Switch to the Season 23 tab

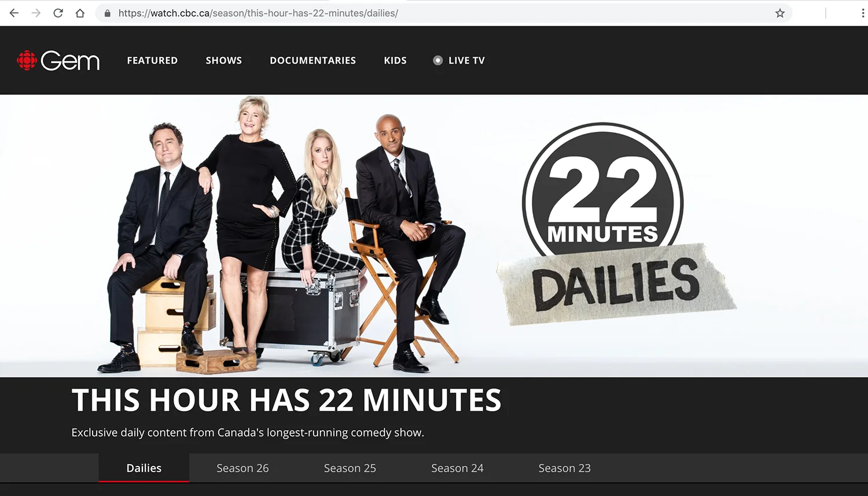point(565,468)
